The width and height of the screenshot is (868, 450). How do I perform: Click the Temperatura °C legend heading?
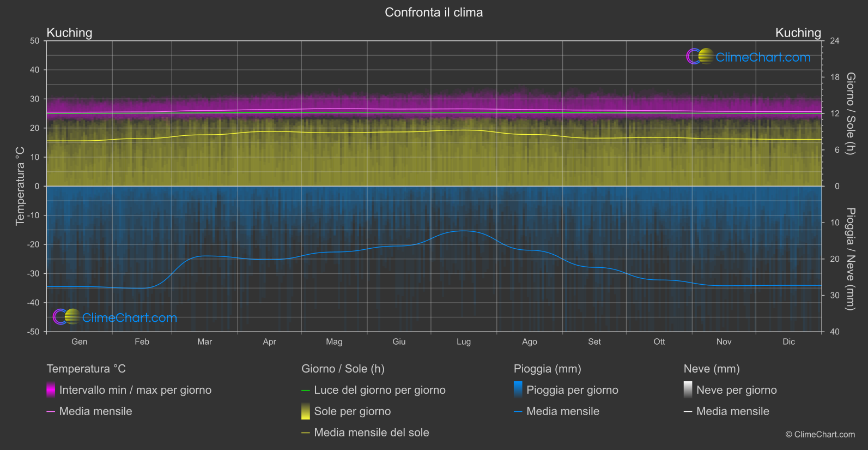click(x=86, y=369)
